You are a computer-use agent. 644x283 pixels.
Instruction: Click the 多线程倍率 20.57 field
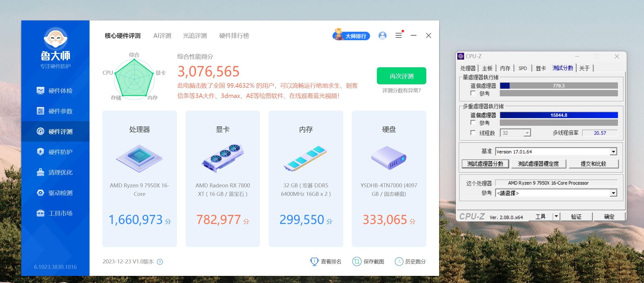[600, 133]
